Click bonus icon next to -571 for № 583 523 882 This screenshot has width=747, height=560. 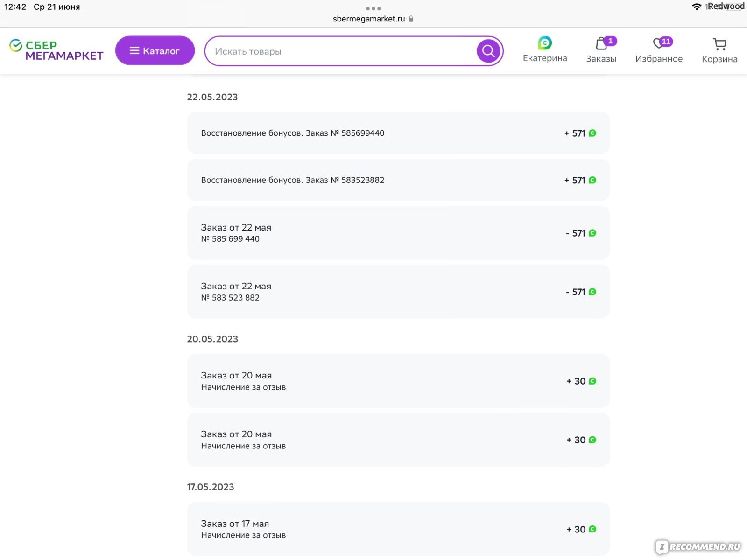(592, 292)
